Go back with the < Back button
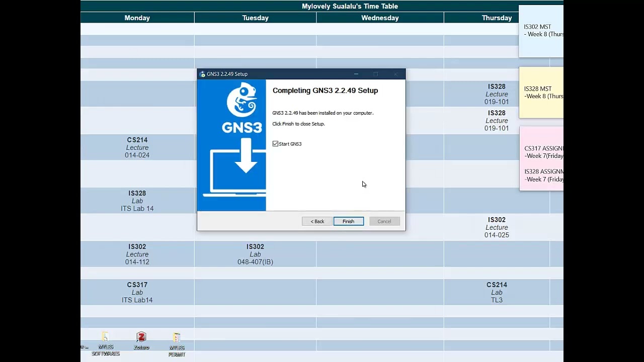The width and height of the screenshot is (644, 362). point(317,221)
